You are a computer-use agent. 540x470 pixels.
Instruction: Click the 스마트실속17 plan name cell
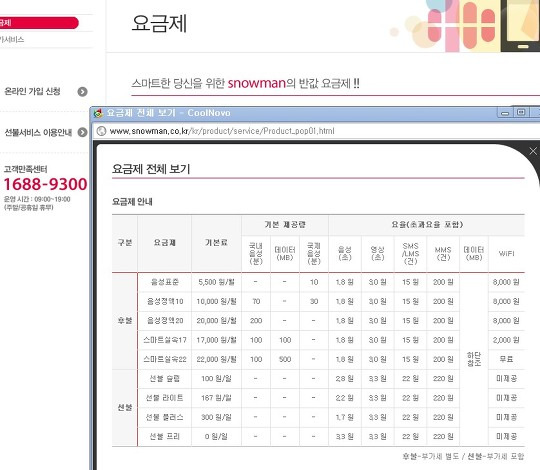click(x=165, y=340)
